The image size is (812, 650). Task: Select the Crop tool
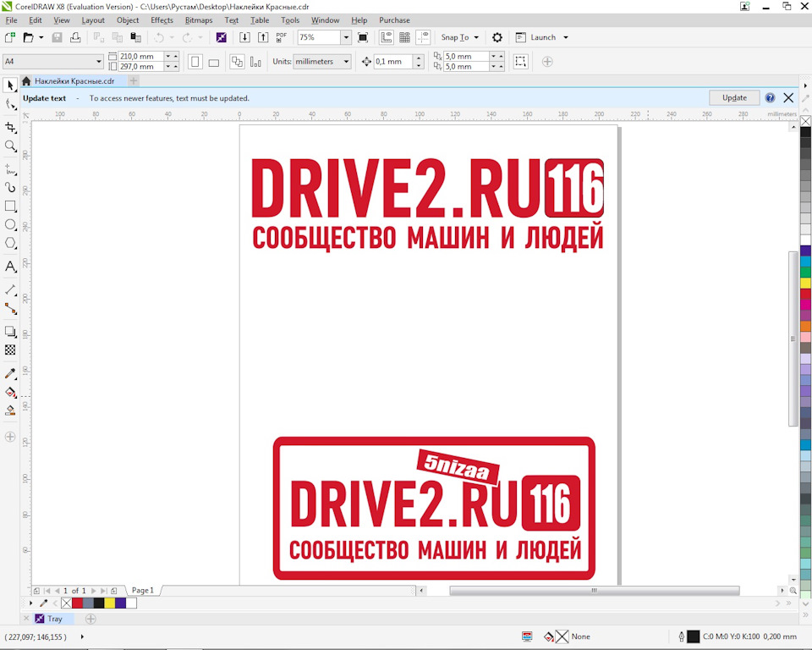[x=10, y=128]
